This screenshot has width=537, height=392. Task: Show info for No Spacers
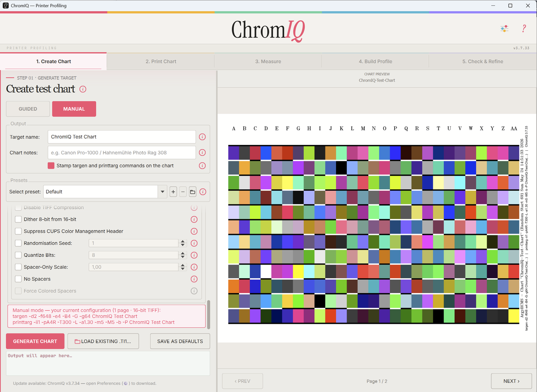tap(194, 279)
